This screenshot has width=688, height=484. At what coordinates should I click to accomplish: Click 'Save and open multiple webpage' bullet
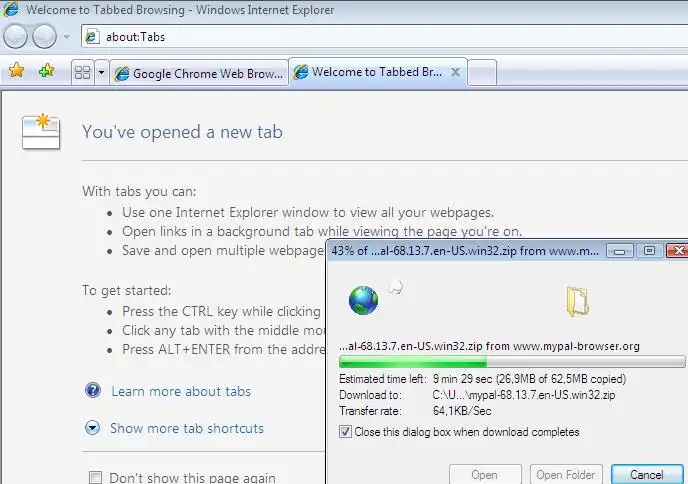click(223, 250)
